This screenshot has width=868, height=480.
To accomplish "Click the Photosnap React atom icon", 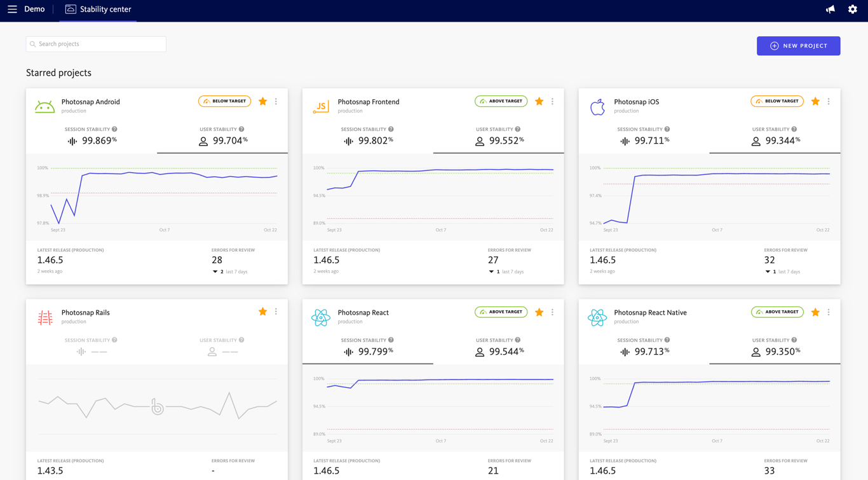I will (321, 317).
